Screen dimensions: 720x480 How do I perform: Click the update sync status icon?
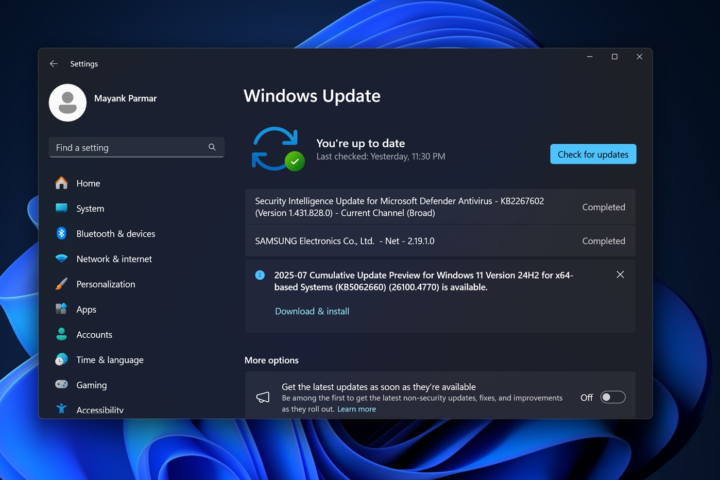pos(277,149)
